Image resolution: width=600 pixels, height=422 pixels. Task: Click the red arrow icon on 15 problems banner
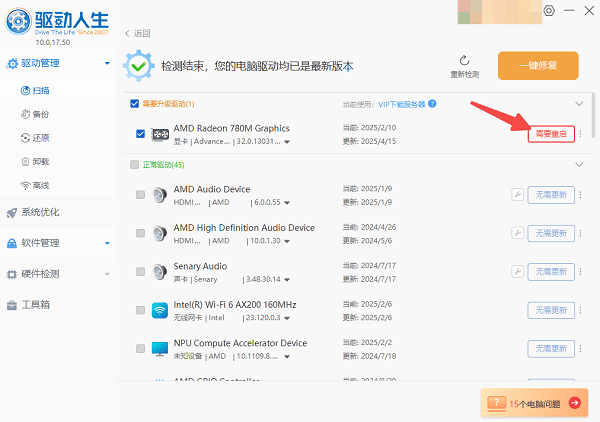pyautogui.click(x=574, y=403)
